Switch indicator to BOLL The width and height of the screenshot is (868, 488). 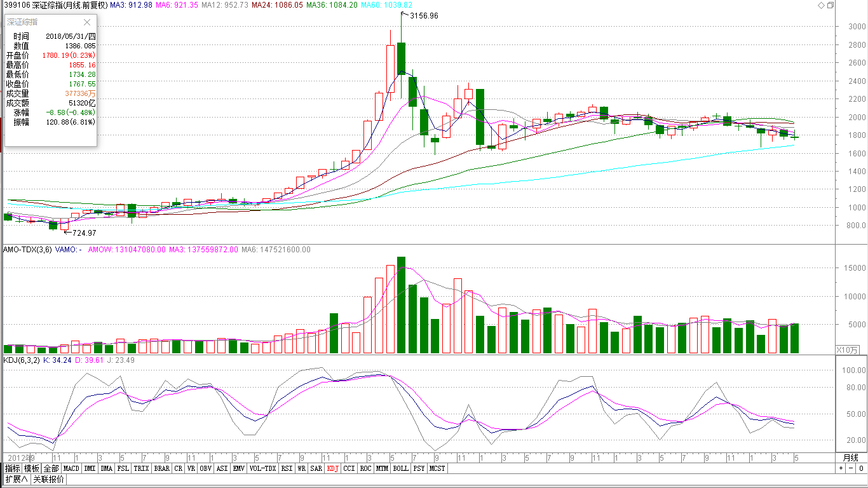coord(400,468)
